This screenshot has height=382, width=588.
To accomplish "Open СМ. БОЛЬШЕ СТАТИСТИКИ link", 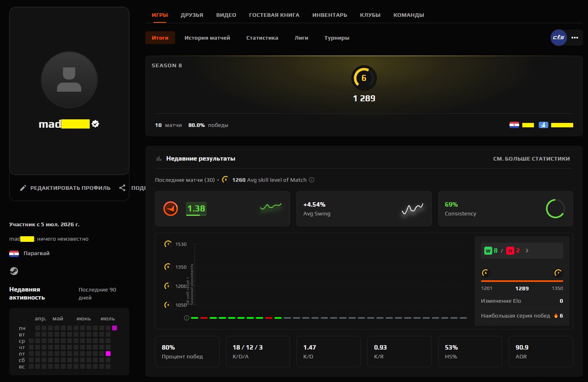I will pyautogui.click(x=531, y=159).
